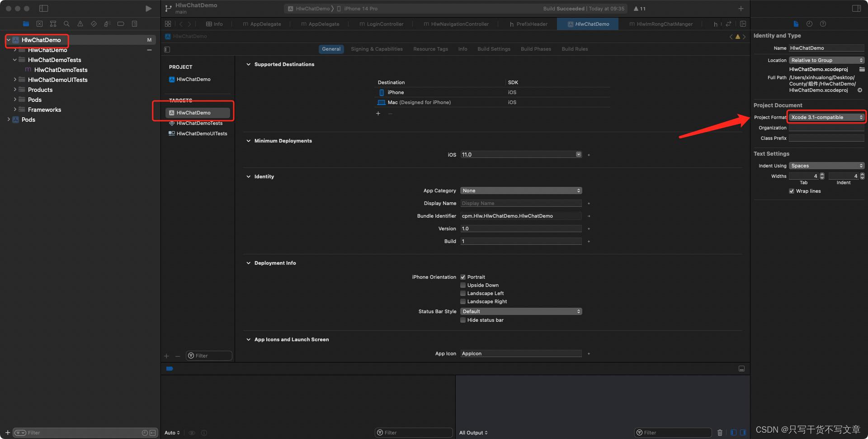The height and width of the screenshot is (439, 868).
Task: Open Status Bar Style Default dropdown
Action: [x=521, y=311]
